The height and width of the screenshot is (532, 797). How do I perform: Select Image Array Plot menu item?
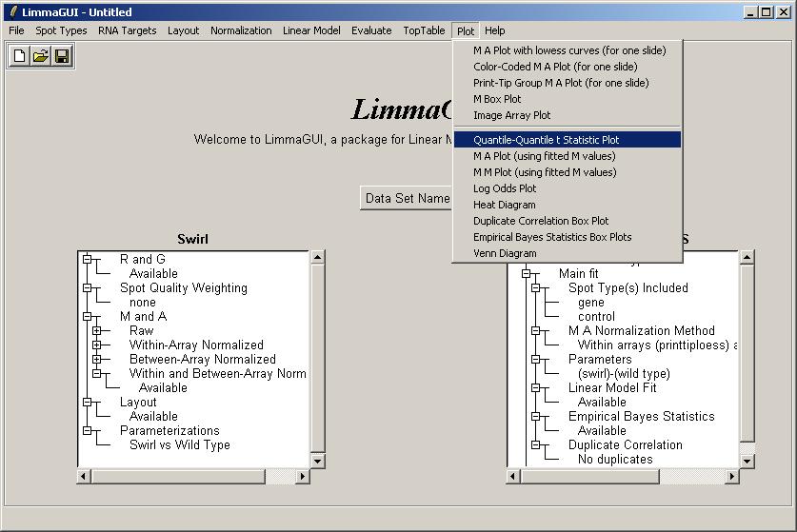tap(511, 115)
